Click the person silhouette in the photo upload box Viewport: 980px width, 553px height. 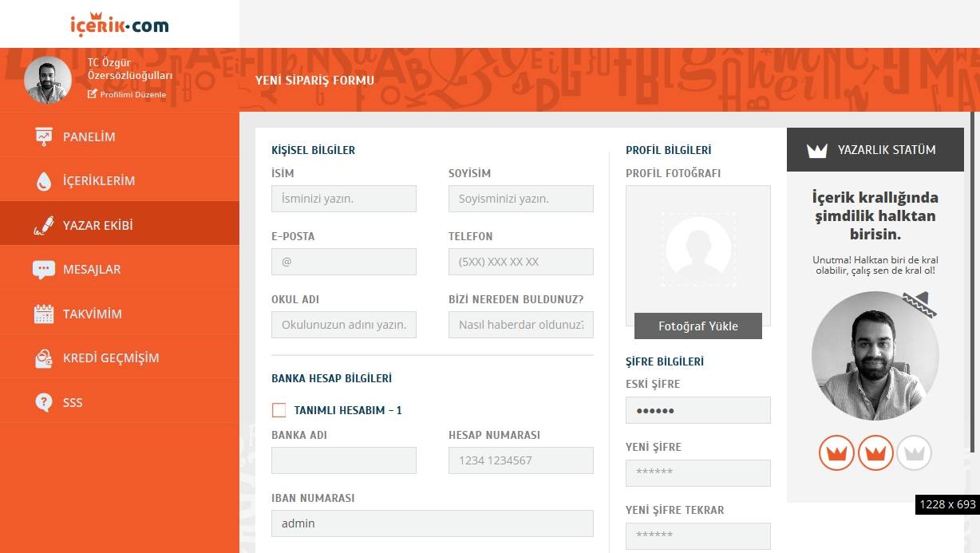click(697, 249)
